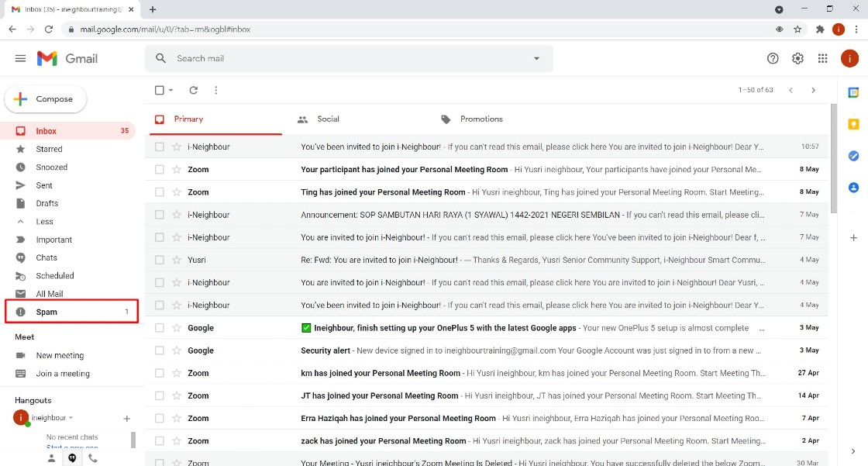Open the 'Erra Haziqah has joined' email

click(487, 419)
